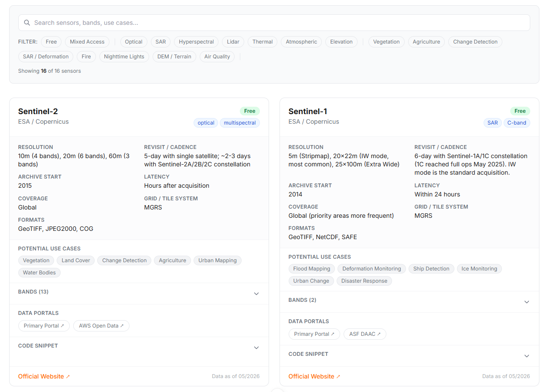Image resolution: width=549 pixels, height=392 pixels.
Task: Expand Sentinel-2 Bands (13) section
Action: (x=139, y=294)
